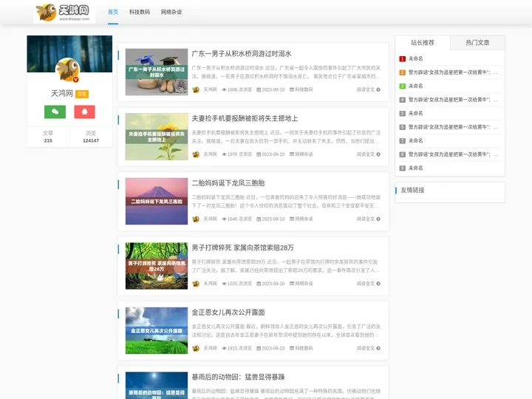Viewport: 532px width, 399px height.
Task: Click the 天鸿网 profile name
Action: coord(62,93)
